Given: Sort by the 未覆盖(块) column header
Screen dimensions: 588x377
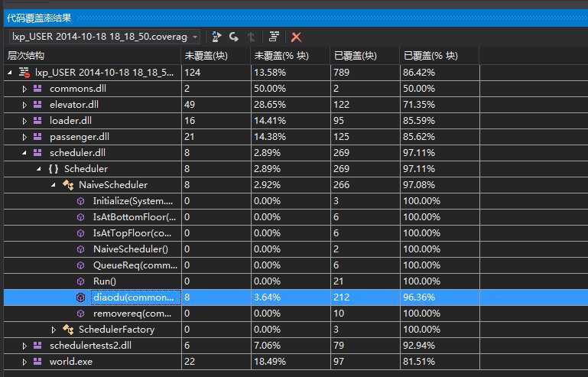Looking at the screenshot, I should pyautogui.click(x=216, y=56).
